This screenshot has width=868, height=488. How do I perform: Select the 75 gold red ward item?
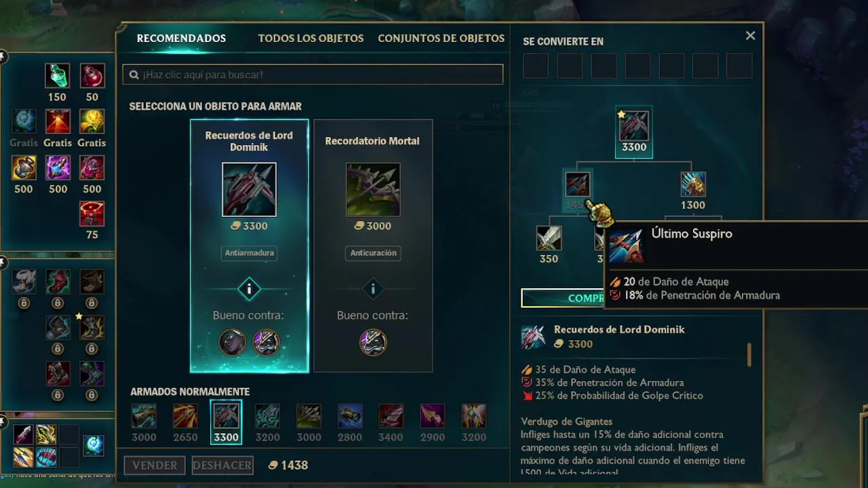tap(92, 213)
